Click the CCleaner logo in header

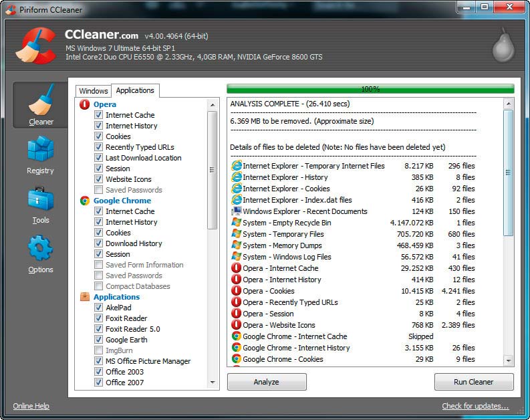pyautogui.click(x=36, y=45)
